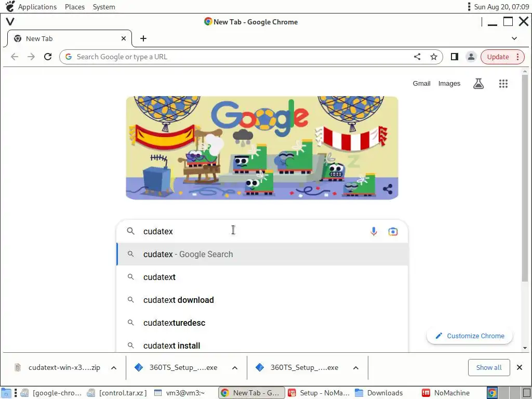Click the browser Back arrow
532x399 pixels.
14,57
